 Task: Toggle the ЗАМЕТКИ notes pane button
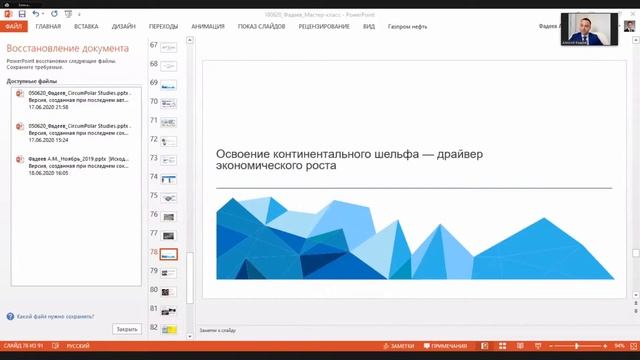(x=398, y=346)
